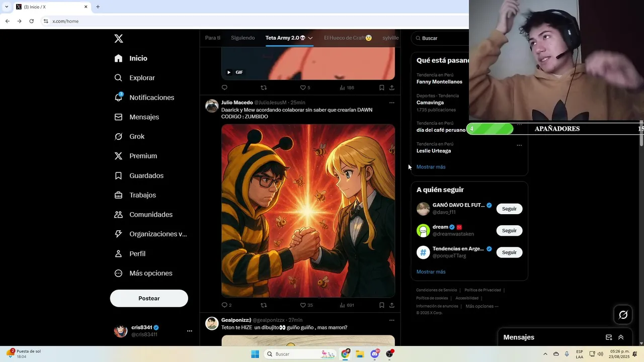Image resolution: width=644 pixels, height=362 pixels.
Task: Open Trabajos briefcase icon
Action: tap(118, 195)
